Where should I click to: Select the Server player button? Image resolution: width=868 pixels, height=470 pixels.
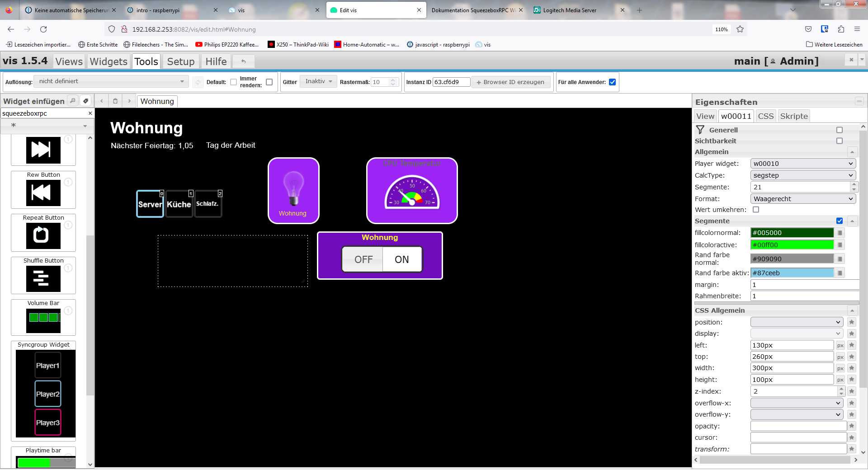pyautogui.click(x=150, y=204)
